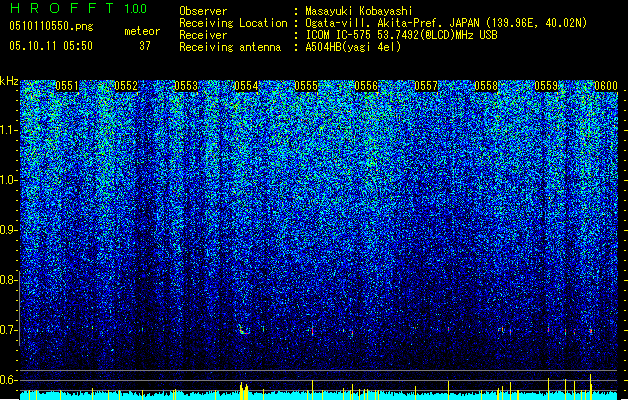The width and height of the screenshot is (629, 400).
Task: Select the A504HB(yagi 4el) antenna text
Action: point(353,47)
